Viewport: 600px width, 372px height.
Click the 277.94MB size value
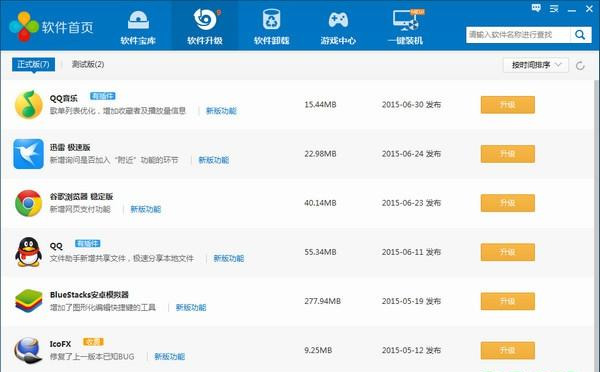(x=323, y=301)
